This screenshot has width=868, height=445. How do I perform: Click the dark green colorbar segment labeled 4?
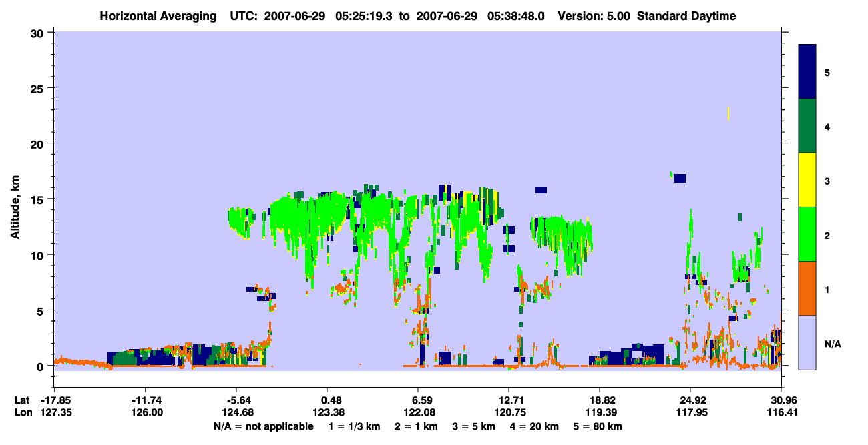click(808, 126)
